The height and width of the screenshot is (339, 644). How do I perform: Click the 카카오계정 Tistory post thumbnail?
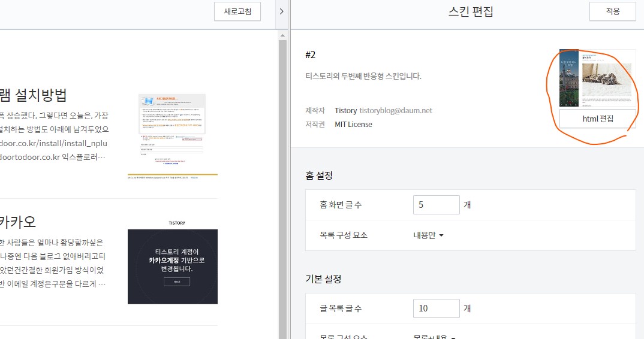click(x=173, y=262)
